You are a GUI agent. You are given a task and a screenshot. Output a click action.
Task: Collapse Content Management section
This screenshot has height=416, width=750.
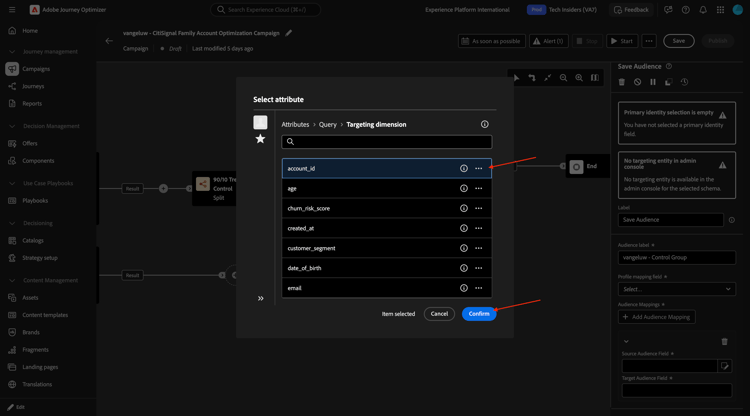point(12,281)
